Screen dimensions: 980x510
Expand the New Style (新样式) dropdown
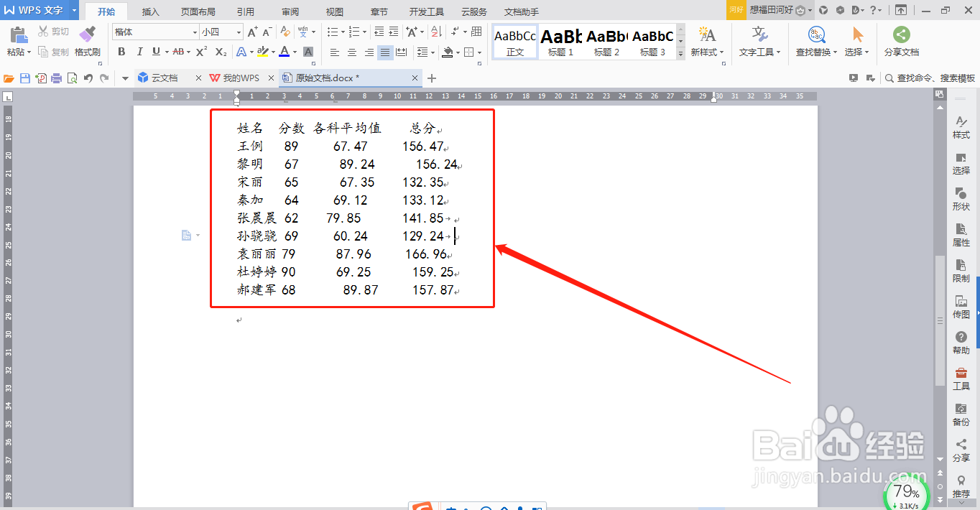click(x=721, y=52)
